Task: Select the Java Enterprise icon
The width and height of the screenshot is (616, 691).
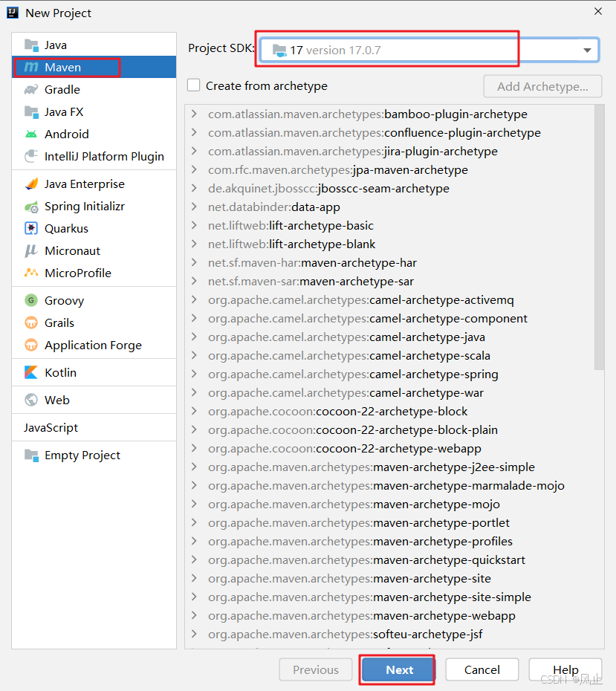Action: click(31, 184)
